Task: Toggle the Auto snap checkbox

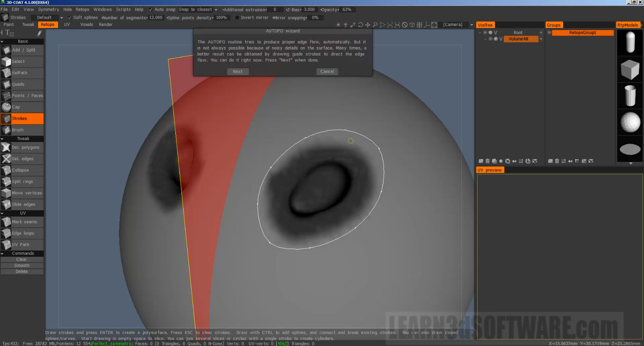Action: coord(151,9)
